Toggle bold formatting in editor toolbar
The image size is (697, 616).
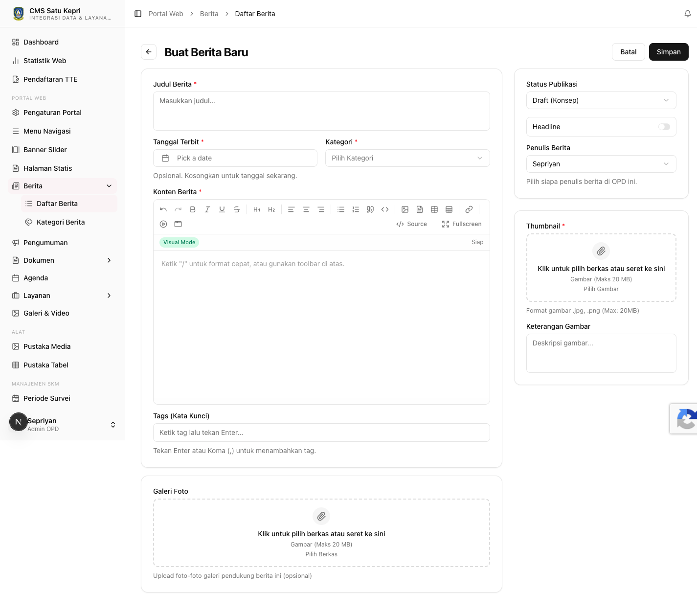click(193, 209)
